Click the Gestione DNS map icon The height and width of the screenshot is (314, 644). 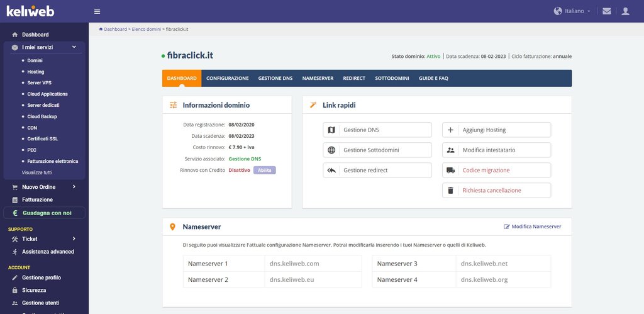(331, 130)
